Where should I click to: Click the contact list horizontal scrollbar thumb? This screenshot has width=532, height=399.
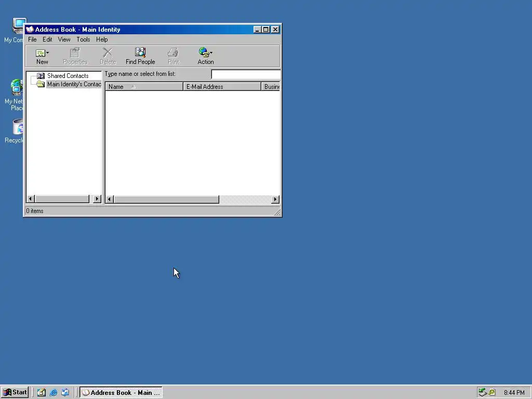click(x=166, y=199)
